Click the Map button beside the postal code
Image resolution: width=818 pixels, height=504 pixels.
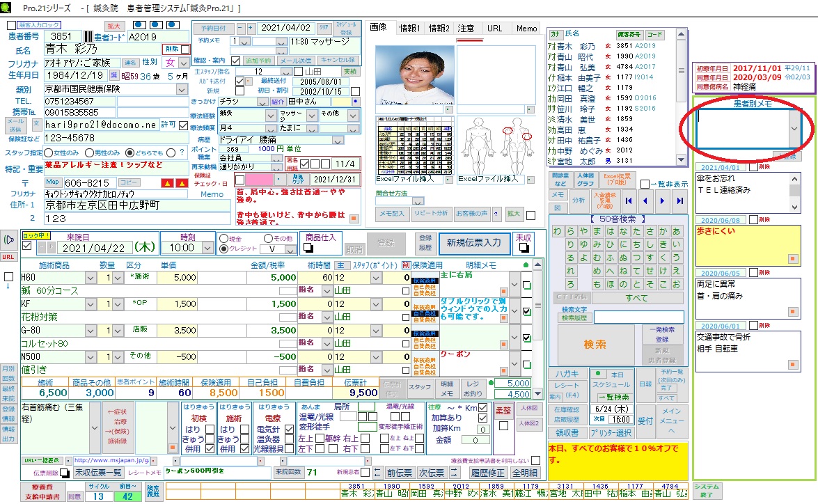click(52, 182)
